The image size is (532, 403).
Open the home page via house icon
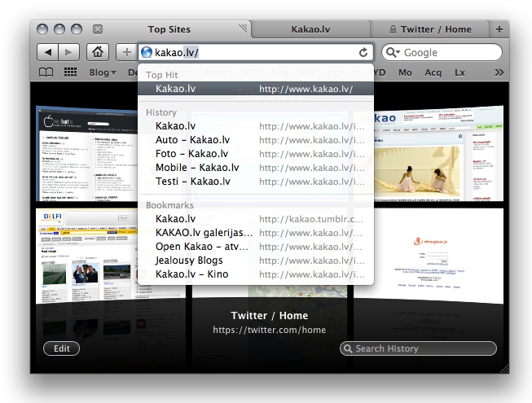(x=98, y=52)
